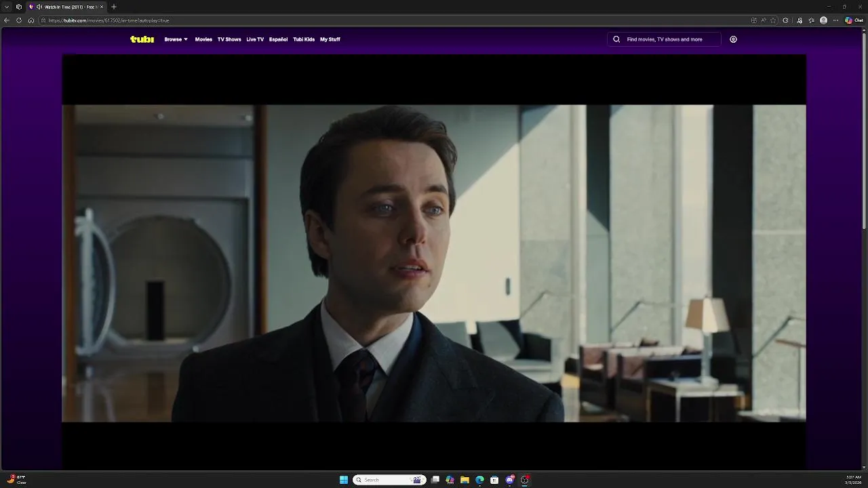Click the Tubi search magnifier icon
Viewport: 868px width, 488px height.
616,39
